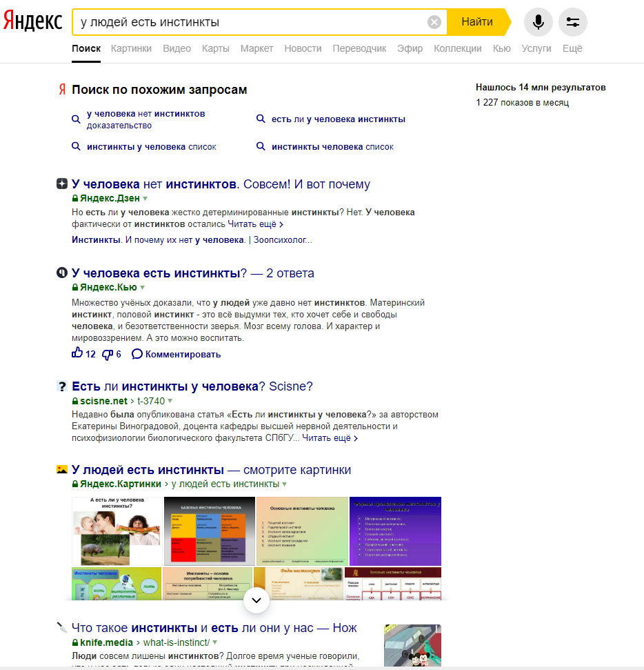Viewport: 644px width, 670px height.
Task: Click the comment bubble Комментировать icon
Action: (x=137, y=354)
